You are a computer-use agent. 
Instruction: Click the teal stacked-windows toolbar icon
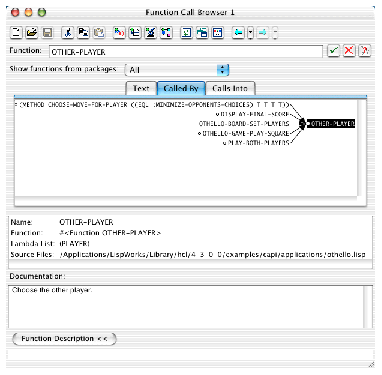(202, 32)
